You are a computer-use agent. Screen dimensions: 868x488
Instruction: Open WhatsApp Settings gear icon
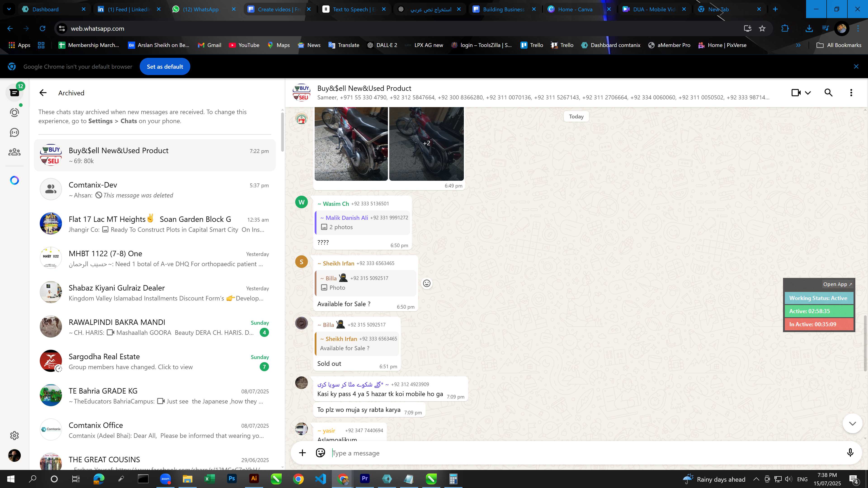14,435
